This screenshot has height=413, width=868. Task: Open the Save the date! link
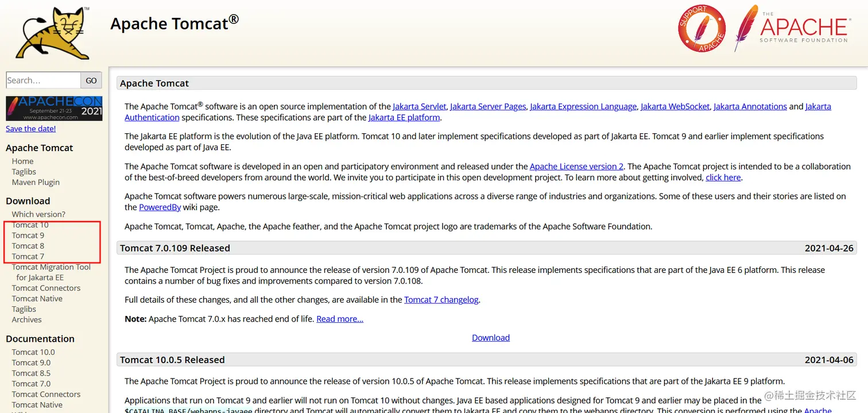[31, 129]
